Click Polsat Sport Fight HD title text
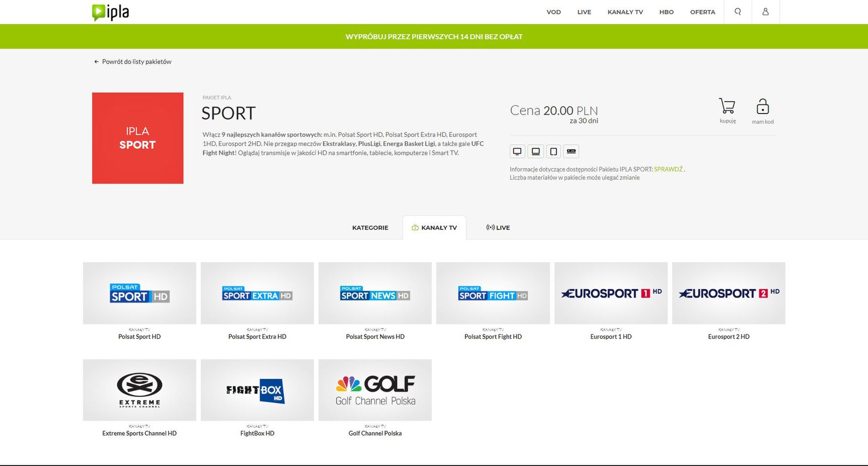The image size is (868, 466). [493, 336]
